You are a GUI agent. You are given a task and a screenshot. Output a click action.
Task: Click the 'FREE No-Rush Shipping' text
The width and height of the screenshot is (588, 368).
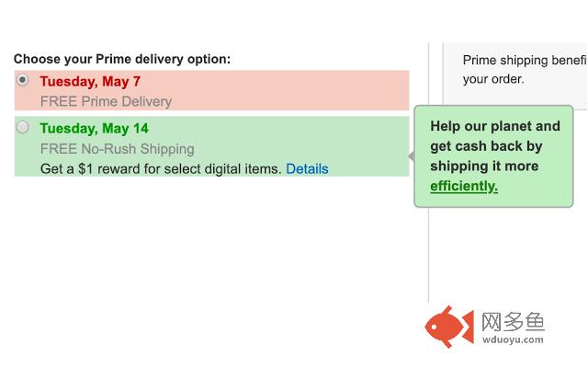(x=117, y=149)
